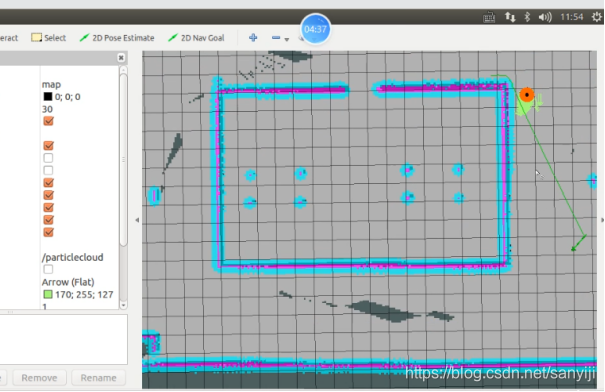This screenshot has width=605, height=392.
Task: Click the Rename display button
Action: tap(98, 378)
